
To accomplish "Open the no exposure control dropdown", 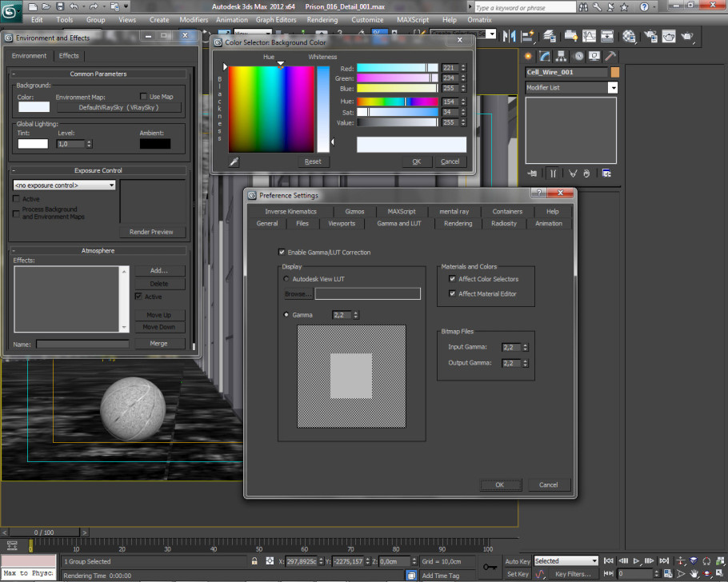I will pos(65,185).
